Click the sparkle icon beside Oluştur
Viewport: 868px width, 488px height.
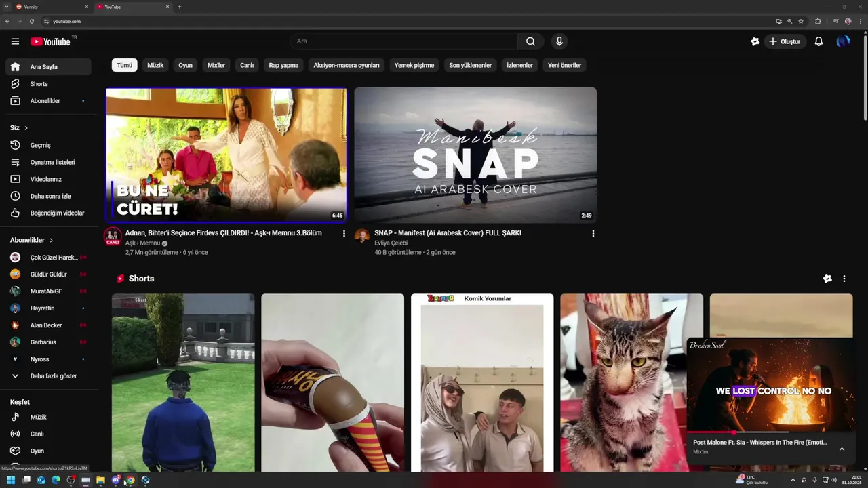[x=755, y=41]
